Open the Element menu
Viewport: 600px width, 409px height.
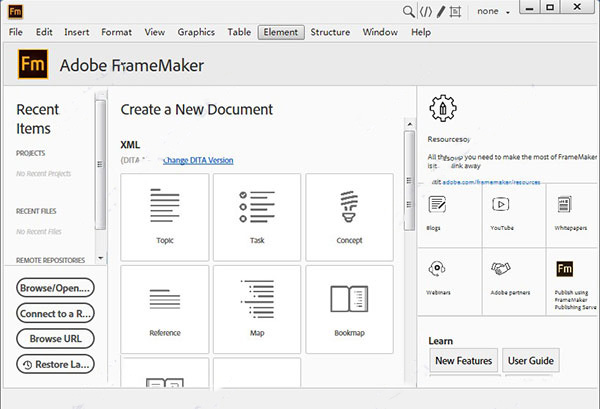280,32
